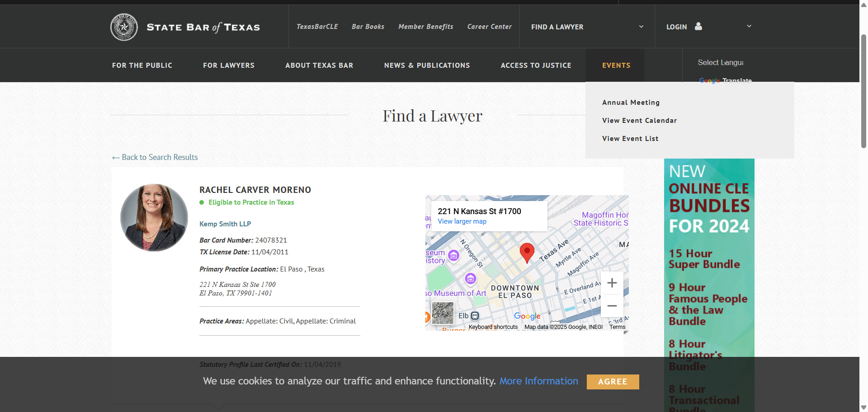The height and width of the screenshot is (412, 868).
Task: Click the address 221 N Kansas St Ste 1700
Action: coord(237,285)
